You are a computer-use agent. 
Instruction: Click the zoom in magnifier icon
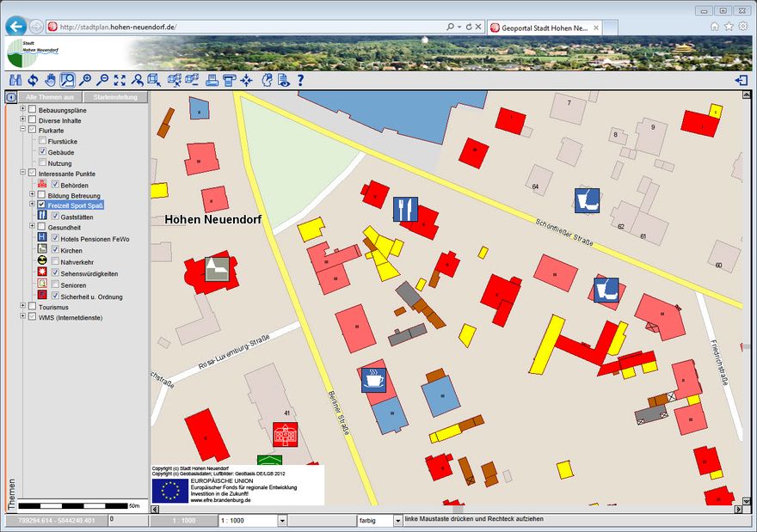tap(84, 80)
